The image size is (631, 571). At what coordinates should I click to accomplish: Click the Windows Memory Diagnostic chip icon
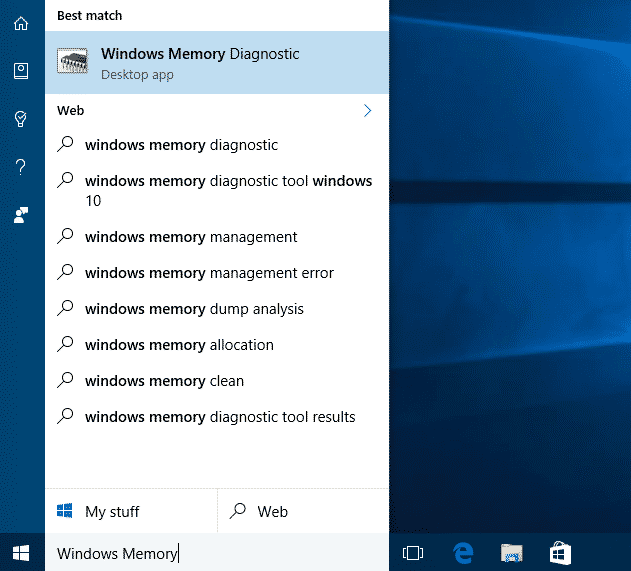[x=72, y=61]
